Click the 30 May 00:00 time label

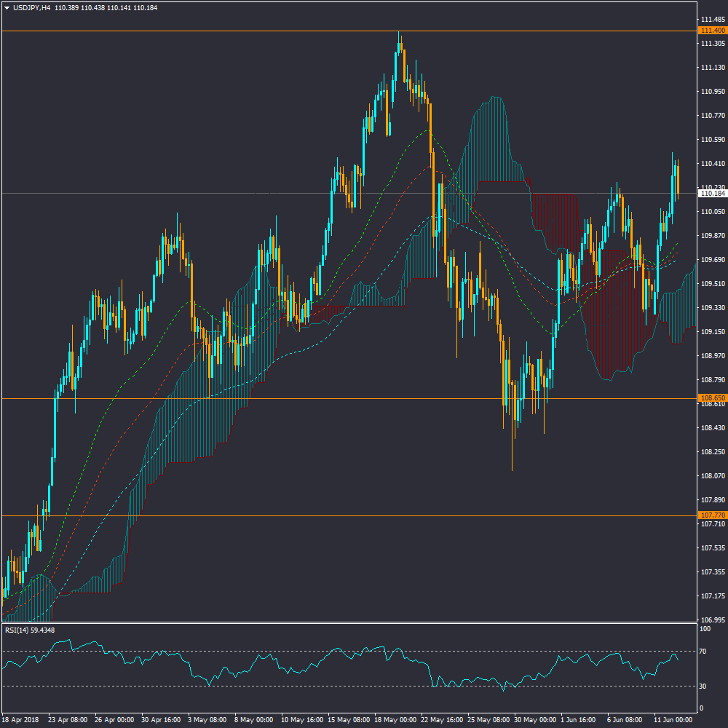click(x=534, y=719)
